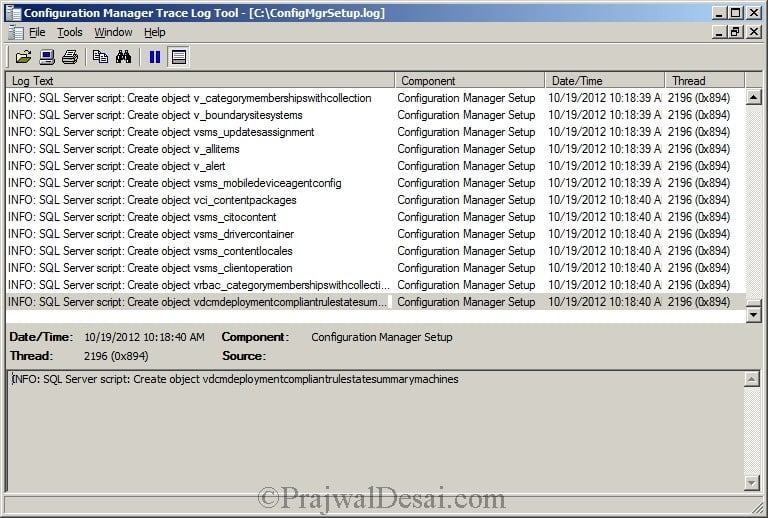Open the Tools menu

(70, 32)
